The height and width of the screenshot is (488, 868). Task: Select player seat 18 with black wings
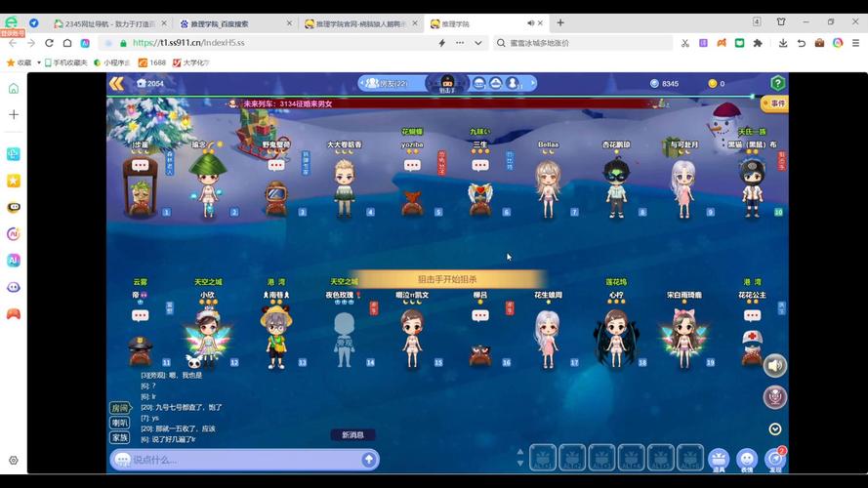coord(616,338)
